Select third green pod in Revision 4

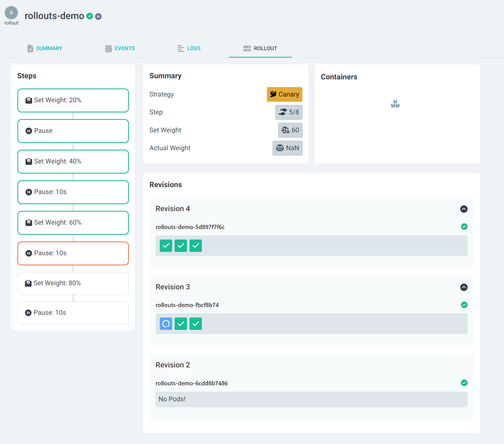pos(196,246)
